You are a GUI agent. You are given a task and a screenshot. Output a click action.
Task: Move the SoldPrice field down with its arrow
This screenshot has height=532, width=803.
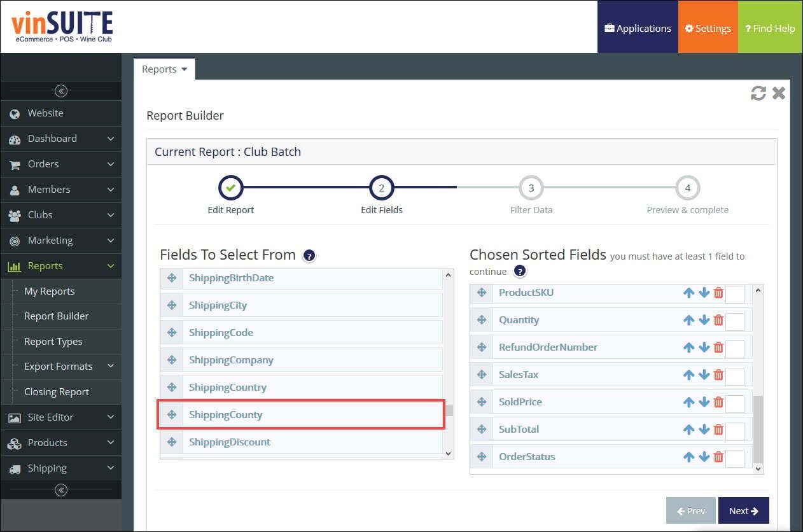[704, 402]
